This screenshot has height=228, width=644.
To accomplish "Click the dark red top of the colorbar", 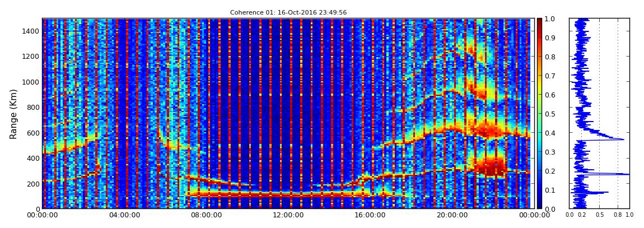I will (540, 22).
